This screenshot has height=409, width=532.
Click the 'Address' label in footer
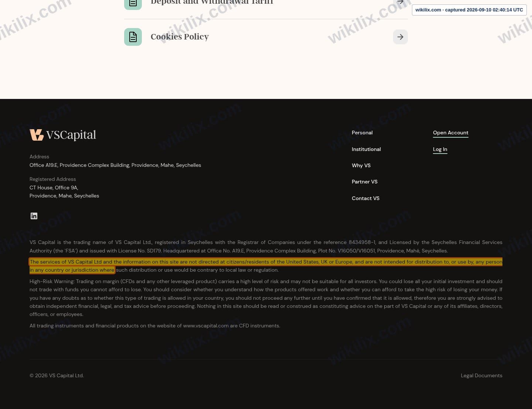[x=39, y=157]
